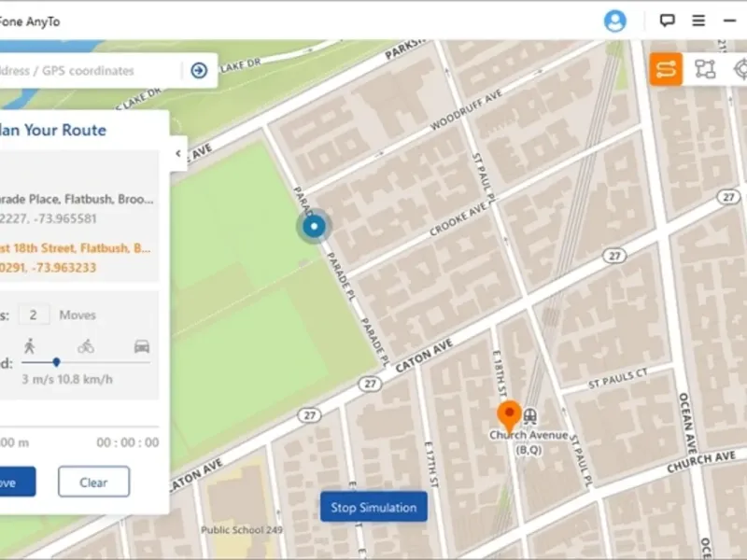Click the Stop Simulation button
This screenshot has width=747, height=560.
tap(373, 507)
